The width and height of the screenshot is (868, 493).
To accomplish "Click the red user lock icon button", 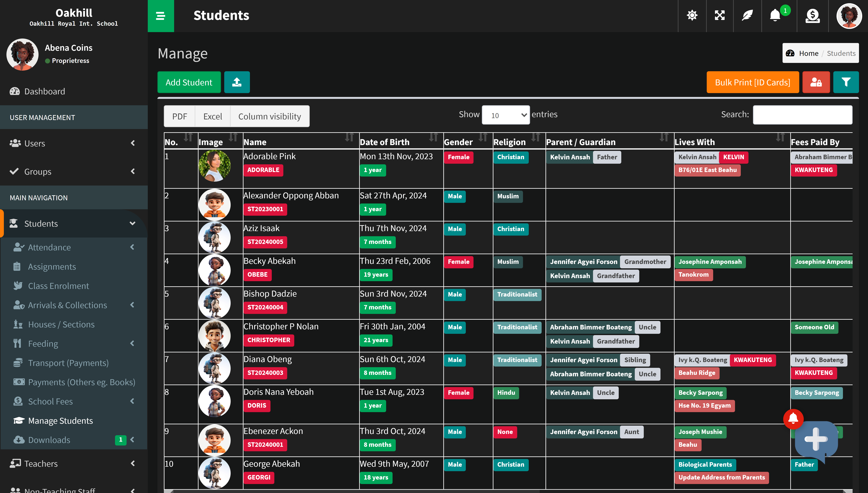I will click(816, 82).
